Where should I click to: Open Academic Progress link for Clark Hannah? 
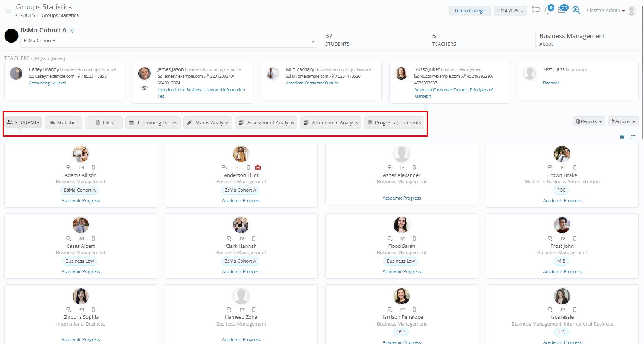pyautogui.click(x=241, y=272)
